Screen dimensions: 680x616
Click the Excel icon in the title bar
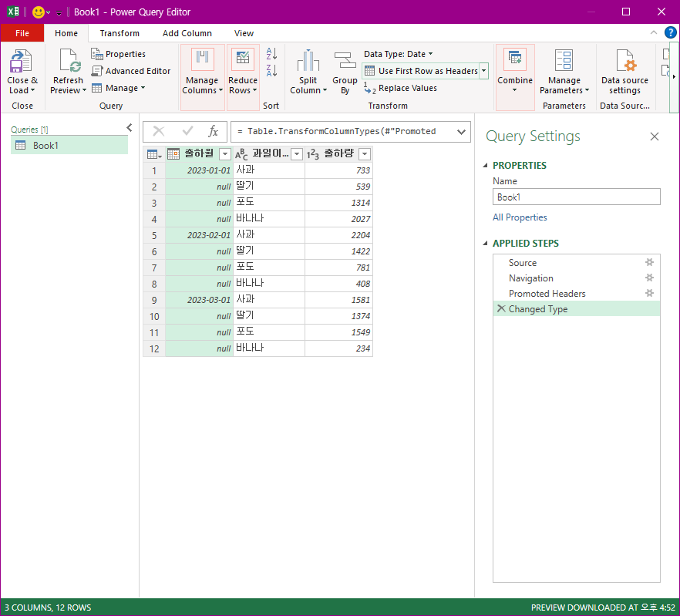pyautogui.click(x=13, y=12)
